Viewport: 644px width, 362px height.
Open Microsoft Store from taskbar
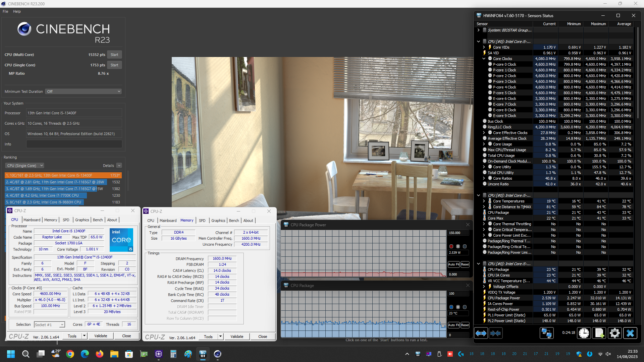click(x=129, y=354)
